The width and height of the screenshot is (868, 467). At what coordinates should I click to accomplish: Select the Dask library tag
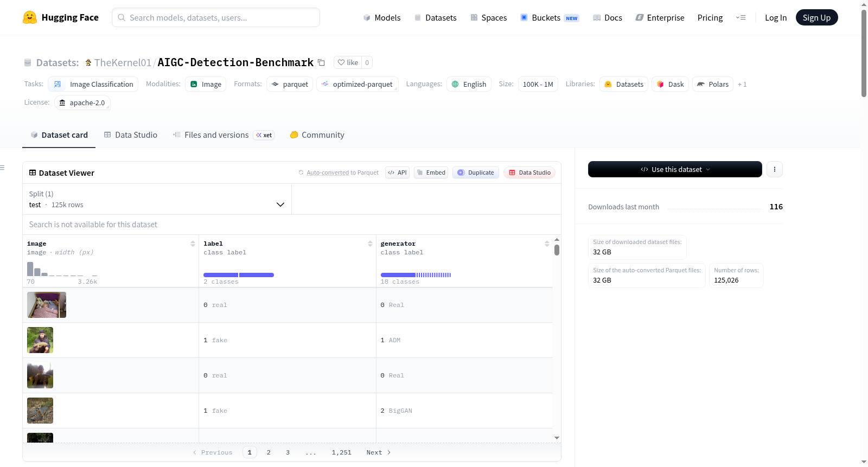tap(671, 84)
